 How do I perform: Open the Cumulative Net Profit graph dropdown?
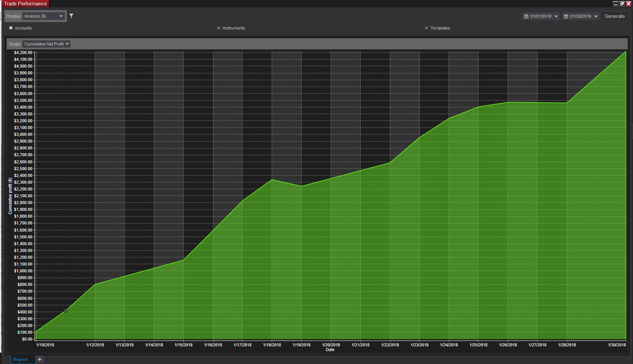[46, 44]
